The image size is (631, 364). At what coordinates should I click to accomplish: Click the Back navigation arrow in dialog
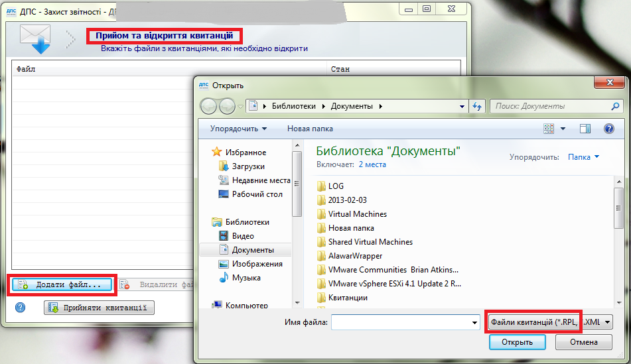tap(208, 106)
